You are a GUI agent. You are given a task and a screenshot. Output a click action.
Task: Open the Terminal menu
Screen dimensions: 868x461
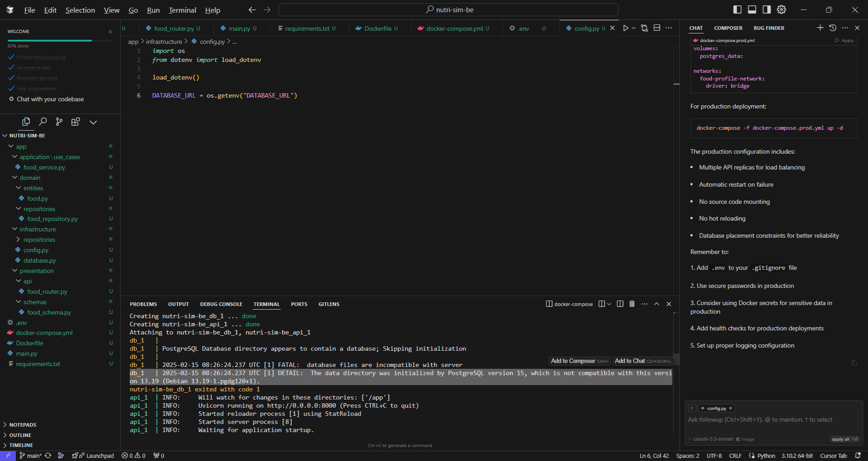(182, 10)
